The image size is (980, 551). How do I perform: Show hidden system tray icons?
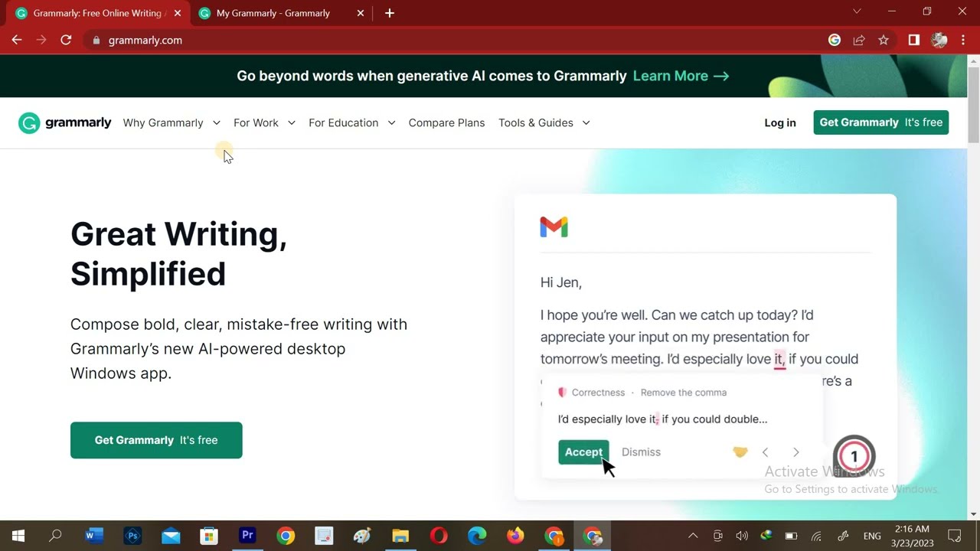[x=693, y=536]
